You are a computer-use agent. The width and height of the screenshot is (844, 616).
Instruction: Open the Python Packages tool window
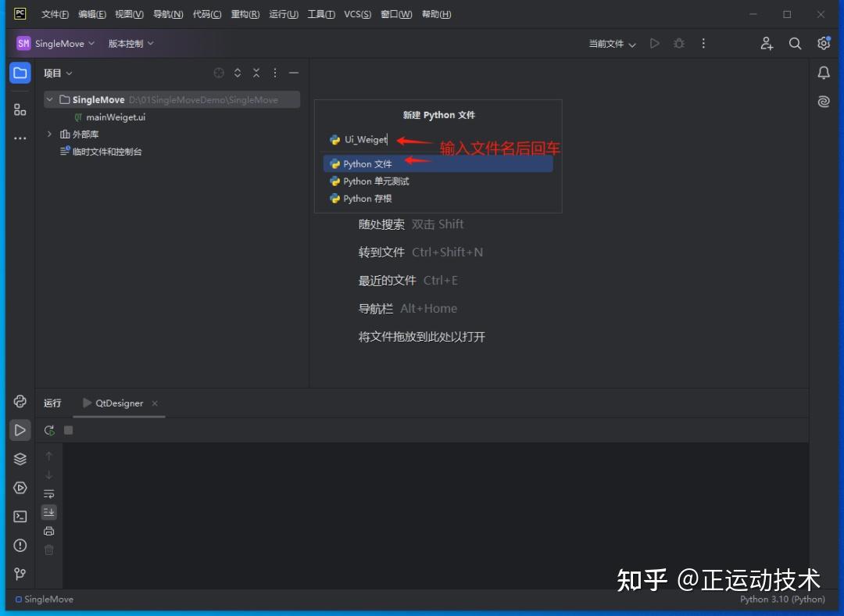tap(20, 459)
